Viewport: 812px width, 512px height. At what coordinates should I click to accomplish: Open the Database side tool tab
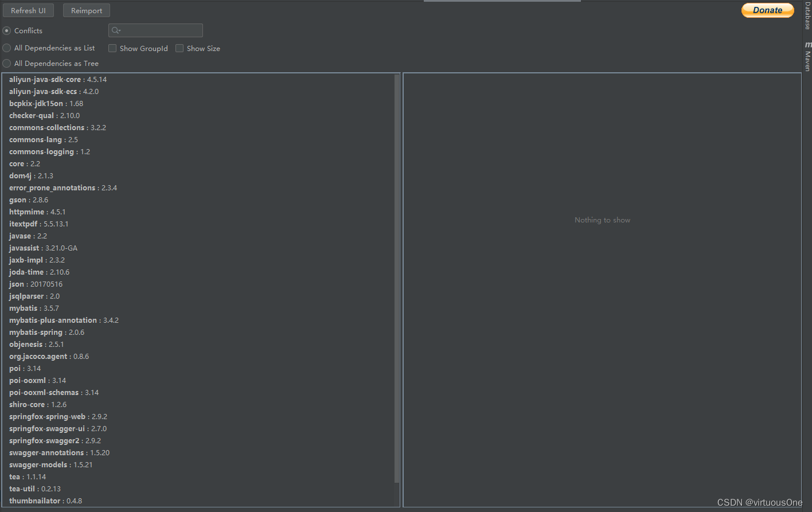(x=807, y=15)
